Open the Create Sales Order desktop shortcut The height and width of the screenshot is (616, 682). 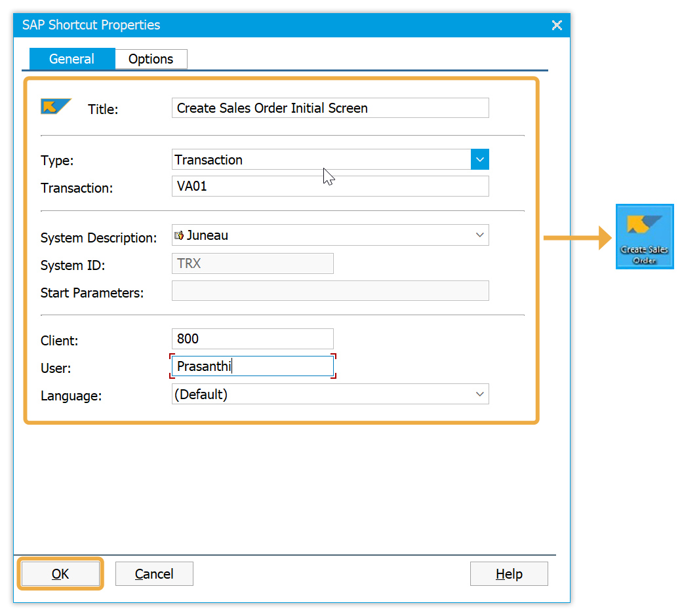(645, 237)
